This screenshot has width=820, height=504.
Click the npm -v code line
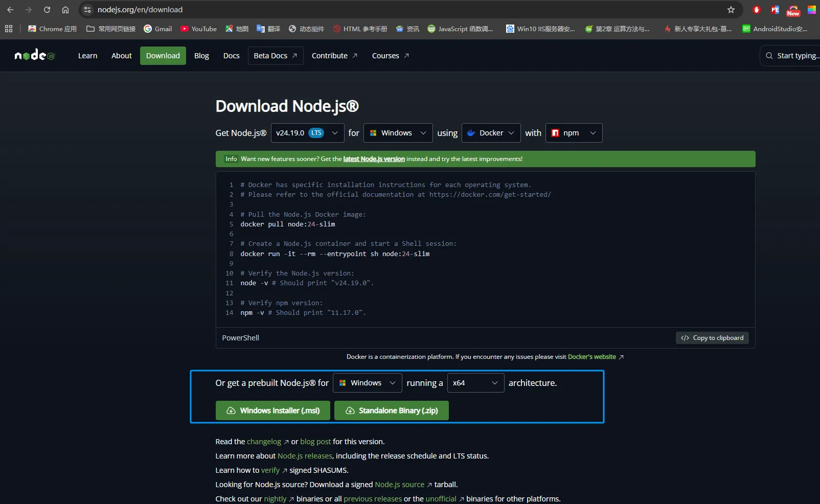(303, 313)
